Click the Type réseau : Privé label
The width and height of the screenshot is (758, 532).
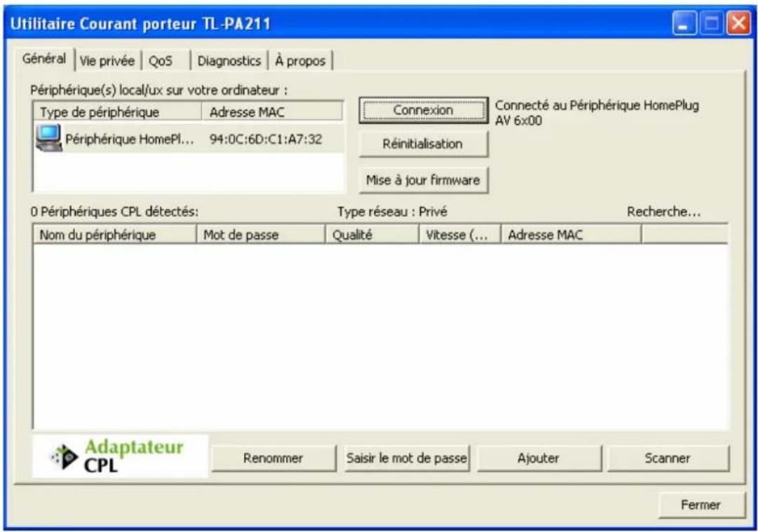(x=393, y=212)
